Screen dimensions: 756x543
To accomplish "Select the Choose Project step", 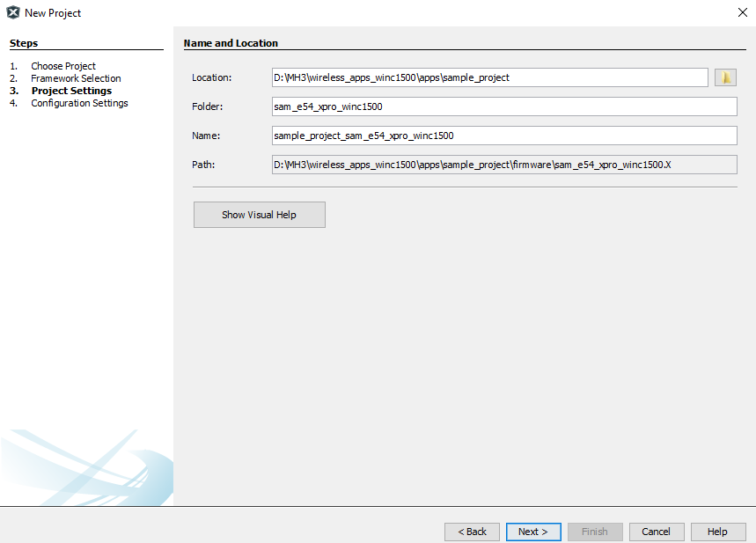I will (63, 66).
